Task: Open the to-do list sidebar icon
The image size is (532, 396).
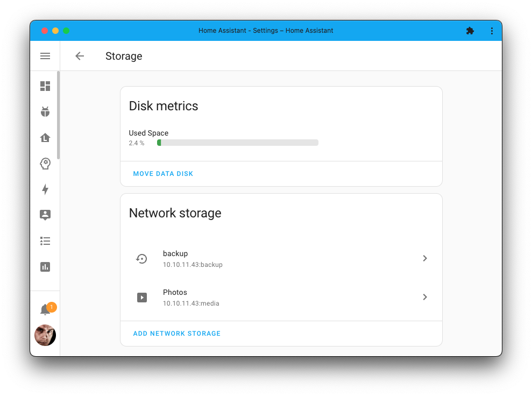Action: click(x=45, y=241)
